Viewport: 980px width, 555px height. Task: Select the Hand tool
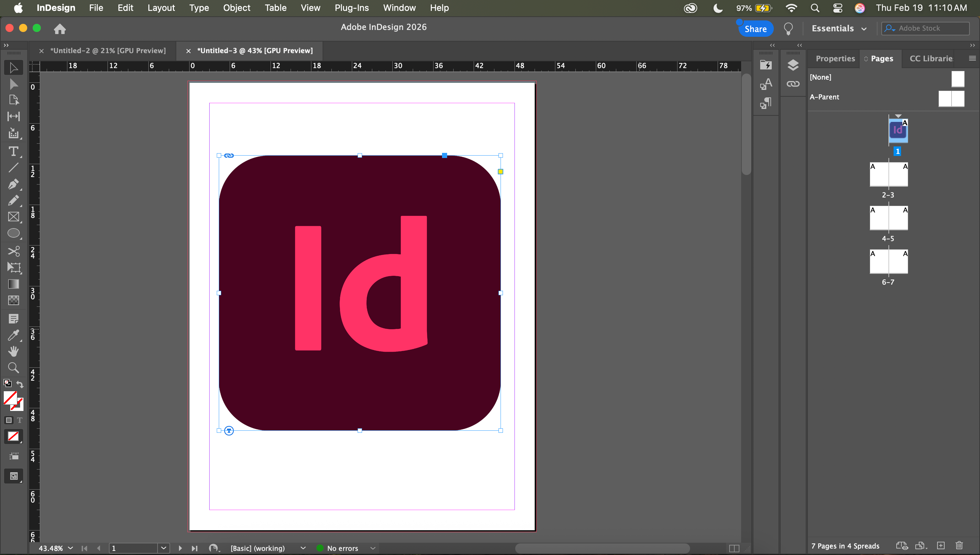coord(13,351)
